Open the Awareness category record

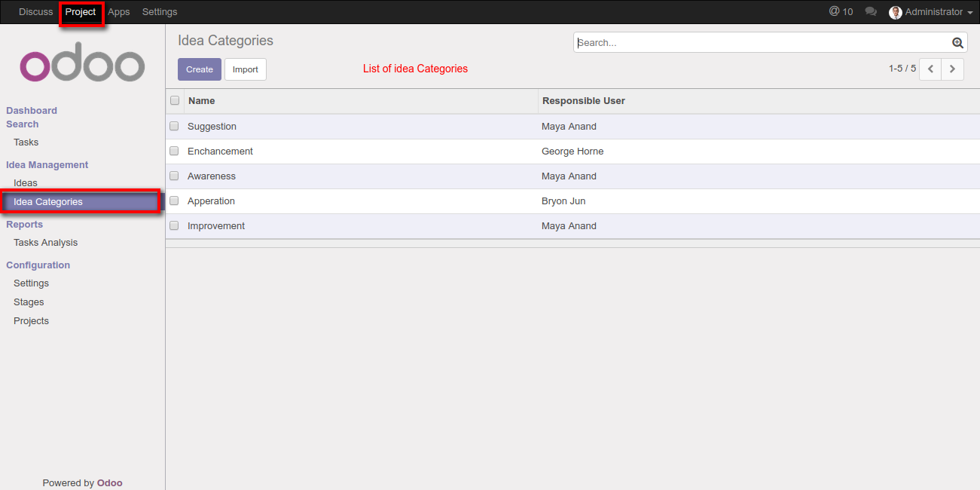click(212, 176)
